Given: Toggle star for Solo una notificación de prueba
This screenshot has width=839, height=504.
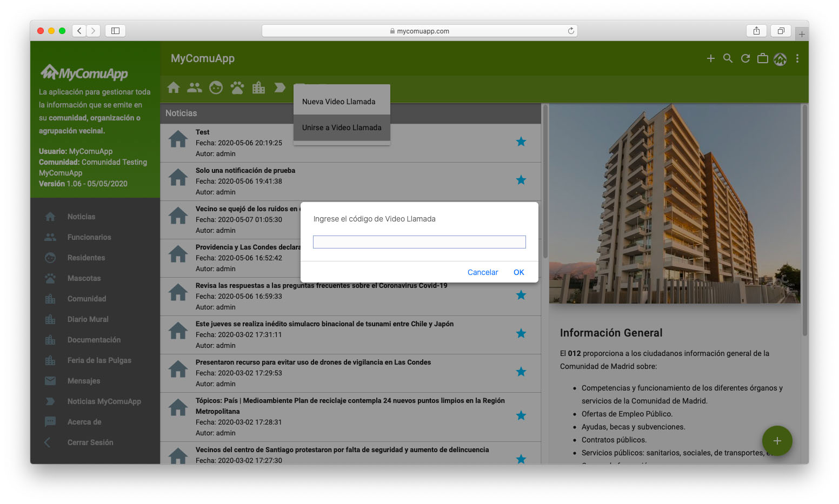Looking at the screenshot, I should pos(521,180).
